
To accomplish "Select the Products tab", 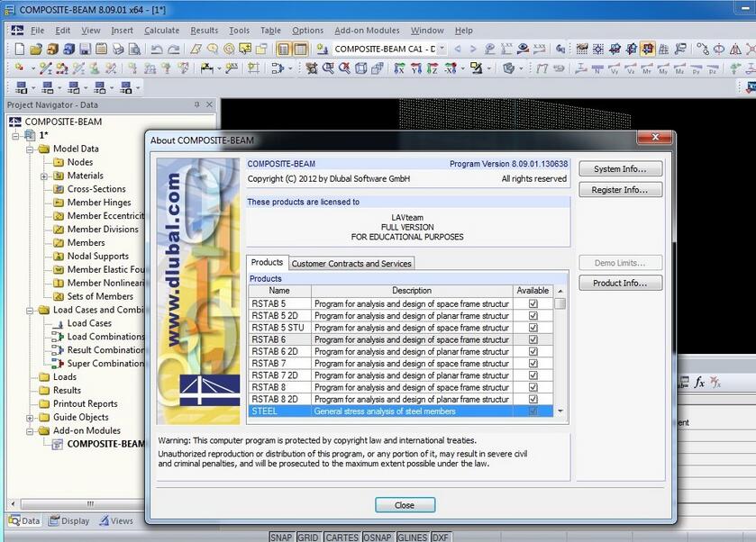I will (x=267, y=262).
